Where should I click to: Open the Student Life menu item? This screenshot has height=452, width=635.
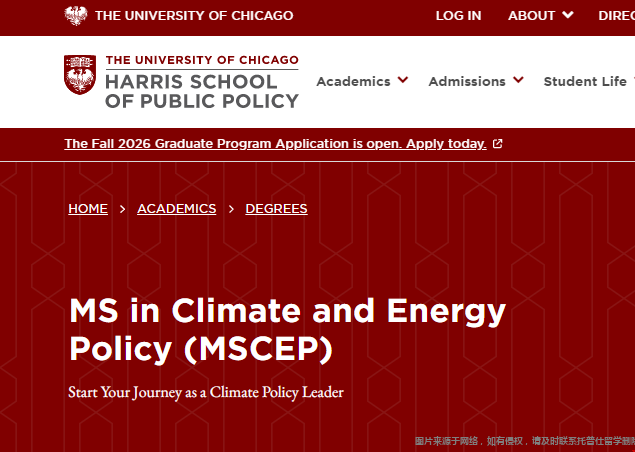pos(585,81)
